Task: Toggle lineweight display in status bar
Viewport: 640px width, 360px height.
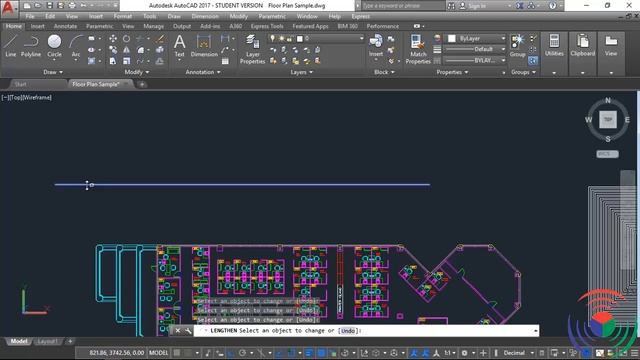Action: [309, 353]
